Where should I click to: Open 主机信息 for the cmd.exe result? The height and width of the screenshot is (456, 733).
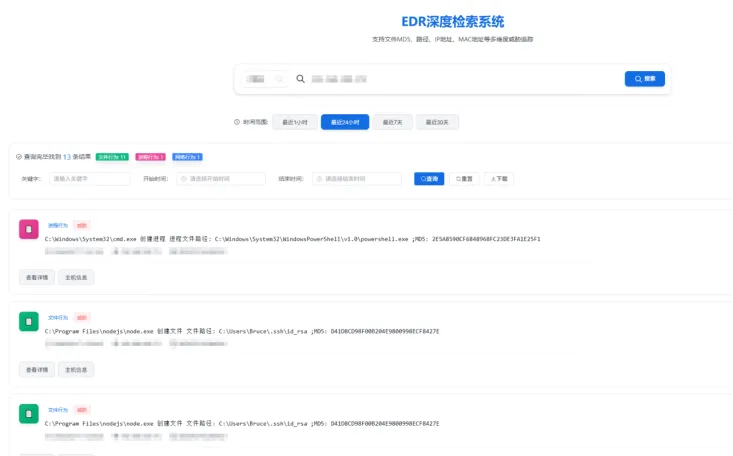point(76,277)
